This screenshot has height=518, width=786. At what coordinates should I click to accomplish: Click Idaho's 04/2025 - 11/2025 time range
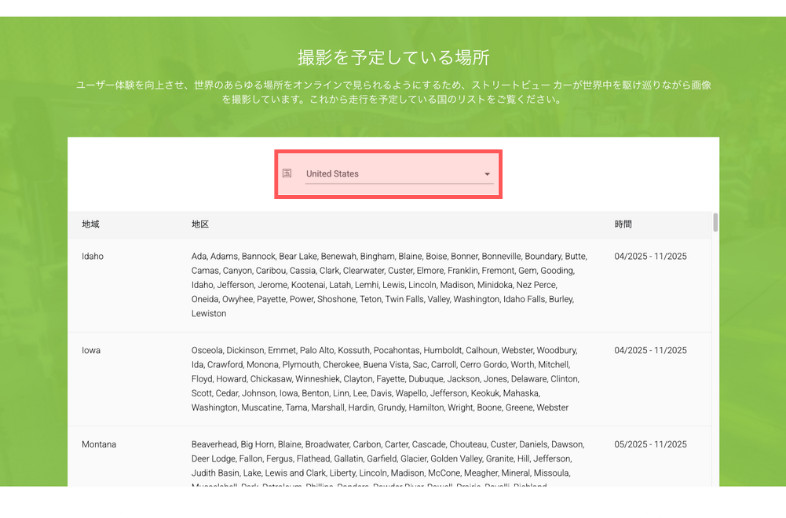(650, 256)
